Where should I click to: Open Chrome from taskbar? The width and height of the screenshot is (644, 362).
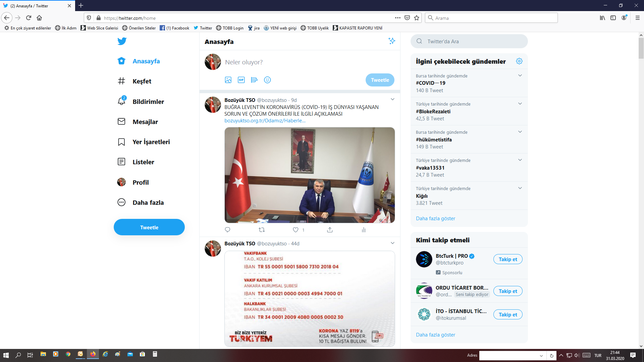tap(68, 354)
